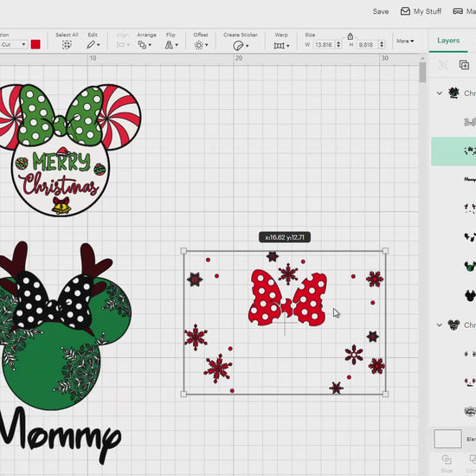
Task: Select second Christmas group mouse-head thumbnail
Action: pyautogui.click(x=453, y=325)
